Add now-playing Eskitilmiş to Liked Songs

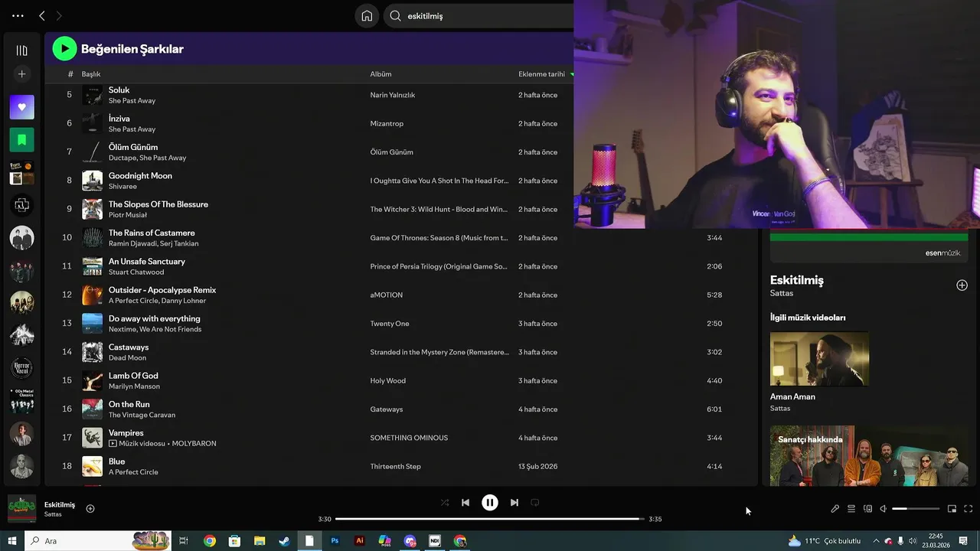point(90,509)
